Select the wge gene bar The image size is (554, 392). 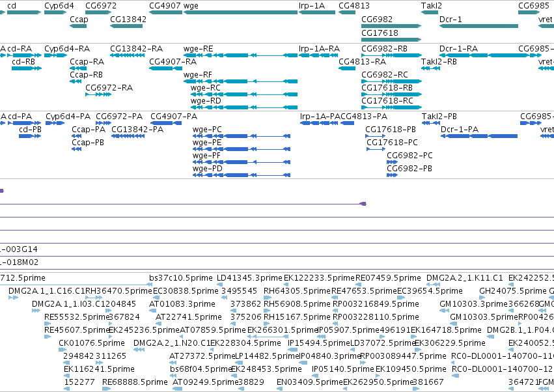pos(241,12)
